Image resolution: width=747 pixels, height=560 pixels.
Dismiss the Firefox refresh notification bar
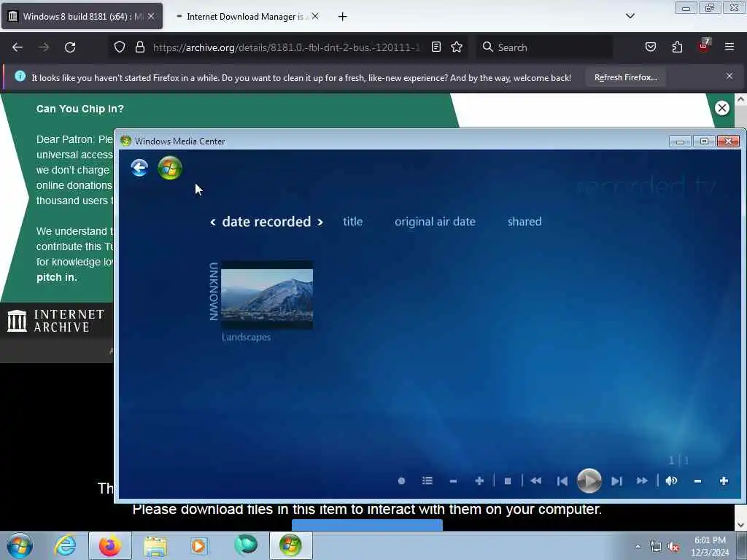tap(729, 76)
